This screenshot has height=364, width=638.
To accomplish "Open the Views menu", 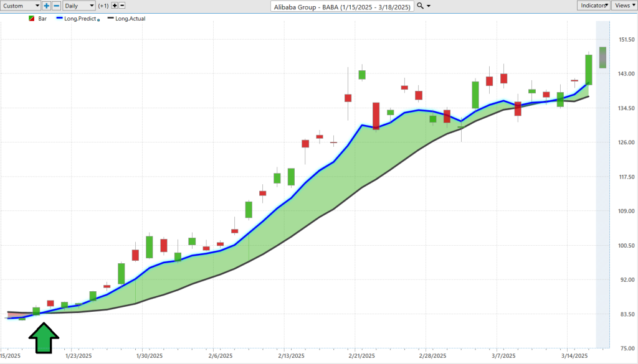I will coord(624,6).
